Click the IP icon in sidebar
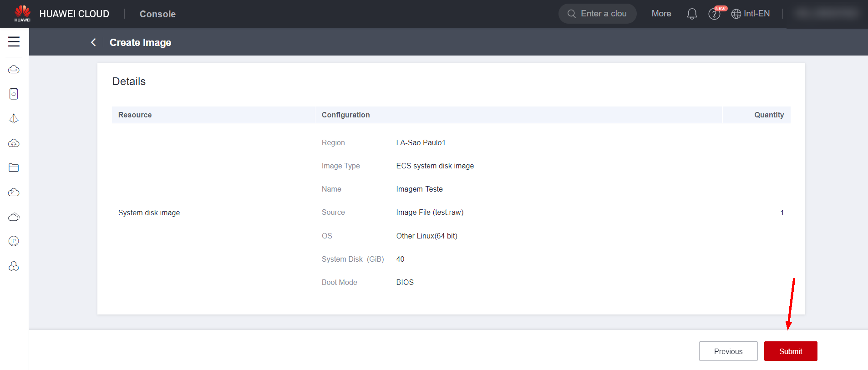The width and height of the screenshot is (868, 370). 14,241
